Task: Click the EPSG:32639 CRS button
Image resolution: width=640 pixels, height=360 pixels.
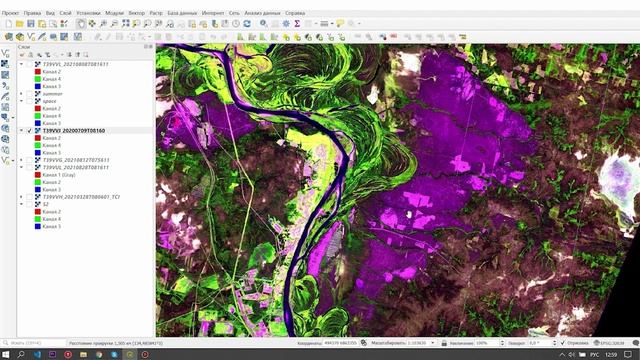Action: pos(609,343)
